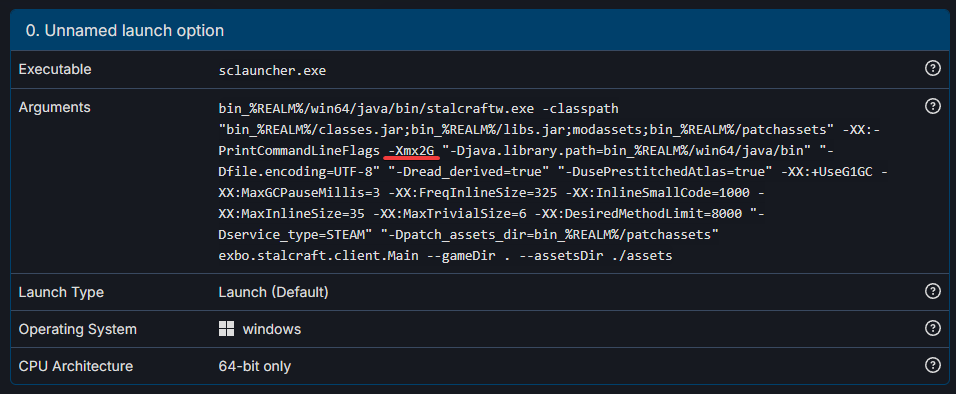
Task: Open help icon for CPU Architecture row
Action: 932,365
